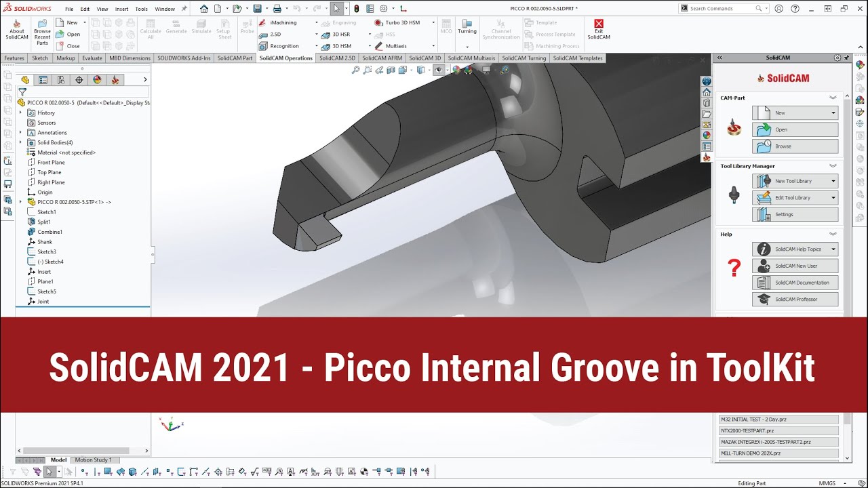Expand the Solid Bodies(4) node
Screen dimensions: 868x488
[20, 142]
